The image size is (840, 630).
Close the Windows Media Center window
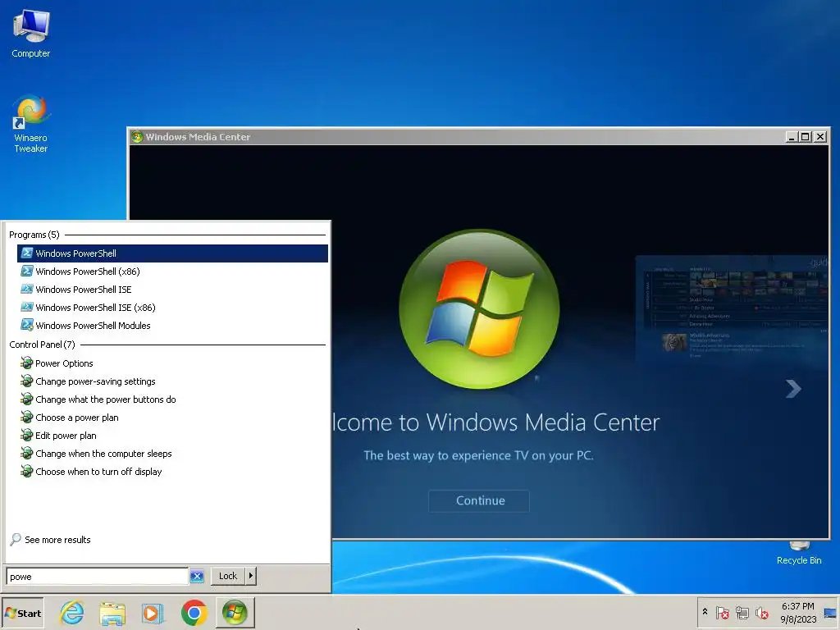(x=819, y=137)
